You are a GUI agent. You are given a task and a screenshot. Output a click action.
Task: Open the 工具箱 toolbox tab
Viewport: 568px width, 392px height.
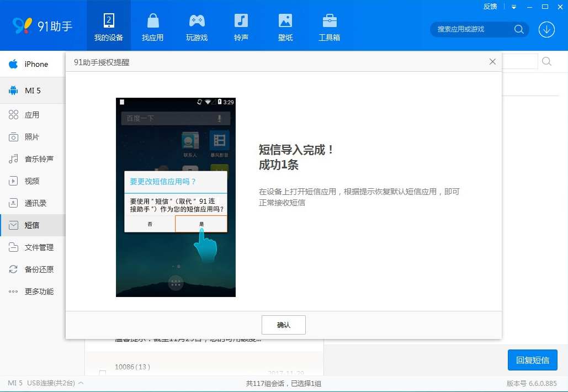(330, 26)
